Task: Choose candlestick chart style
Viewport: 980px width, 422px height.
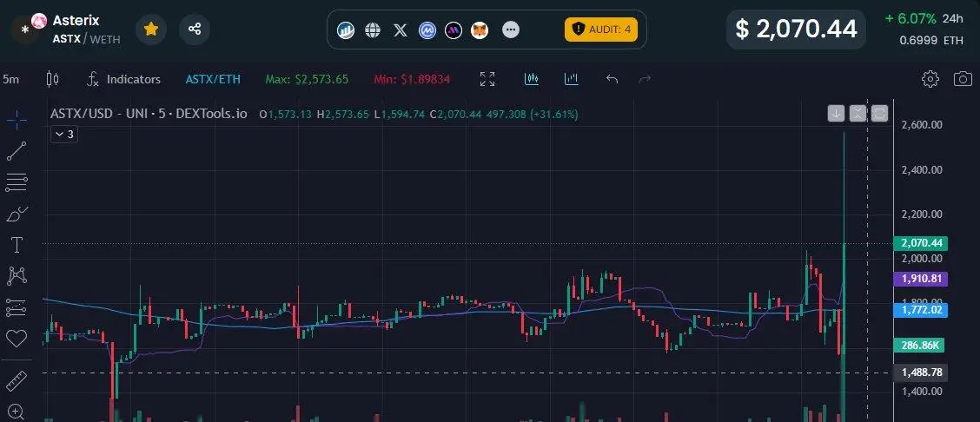Action: [52, 79]
